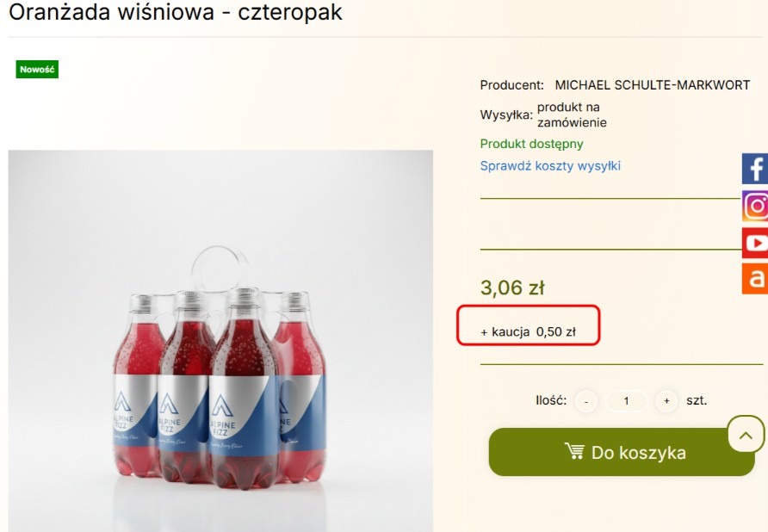Click the Produkt dostępny availability text
768x532 pixels.
(531, 144)
